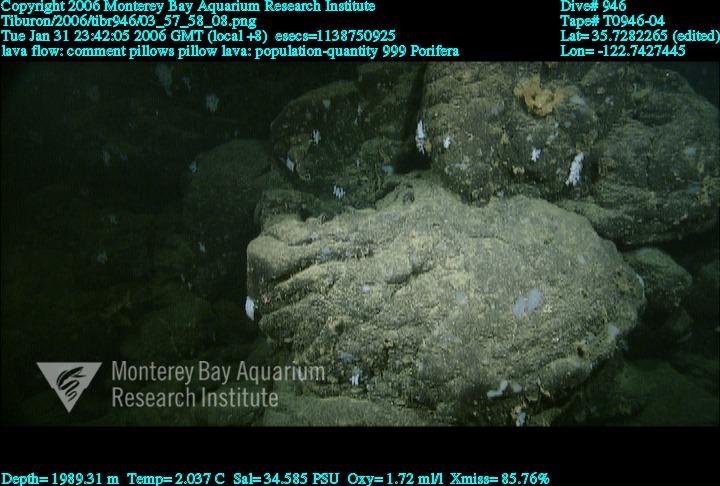Click the Monterey Bay Aquarium watermark text
The image size is (720, 486).
[217, 372]
